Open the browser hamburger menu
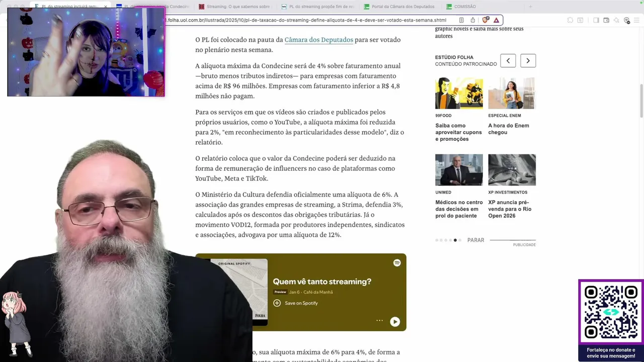Image resolution: width=644 pixels, height=362 pixels. 636,20
